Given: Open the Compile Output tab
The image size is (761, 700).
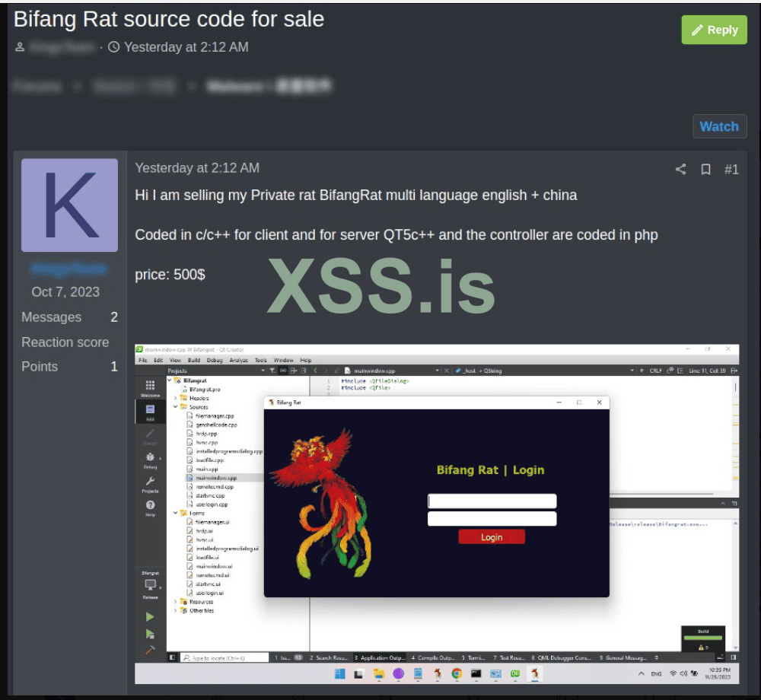Looking at the screenshot, I should [433, 658].
